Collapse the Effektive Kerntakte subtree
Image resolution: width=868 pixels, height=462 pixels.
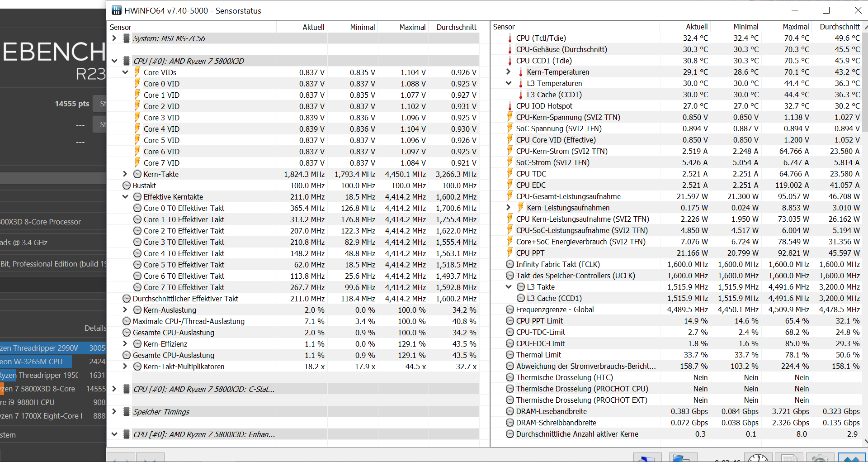click(x=125, y=197)
